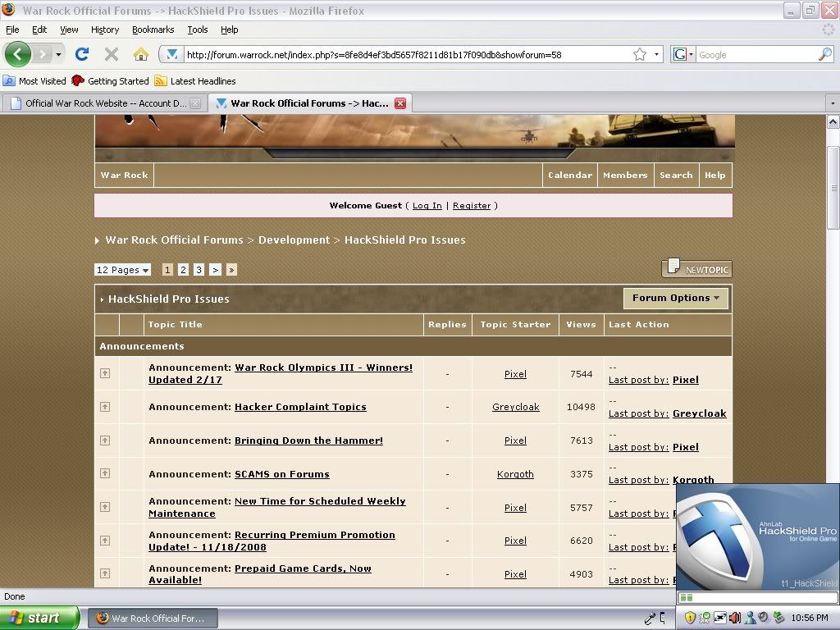The width and height of the screenshot is (840, 630).
Task: Go to page 2 of topics
Action: click(x=183, y=269)
